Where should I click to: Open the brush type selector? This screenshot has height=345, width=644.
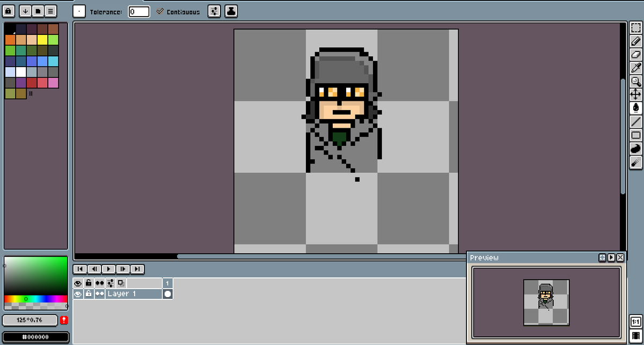[79, 11]
